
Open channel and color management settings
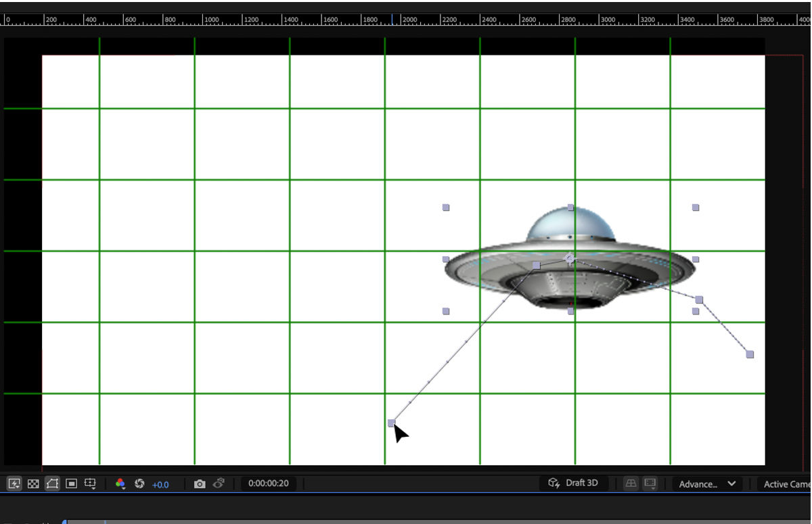click(x=120, y=483)
